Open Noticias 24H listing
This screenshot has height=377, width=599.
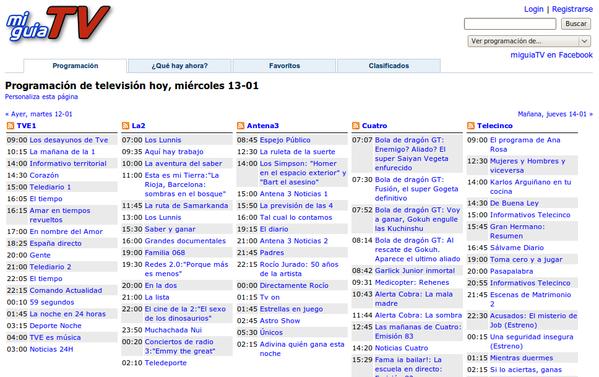pyautogui.click(x=51, y=349)
